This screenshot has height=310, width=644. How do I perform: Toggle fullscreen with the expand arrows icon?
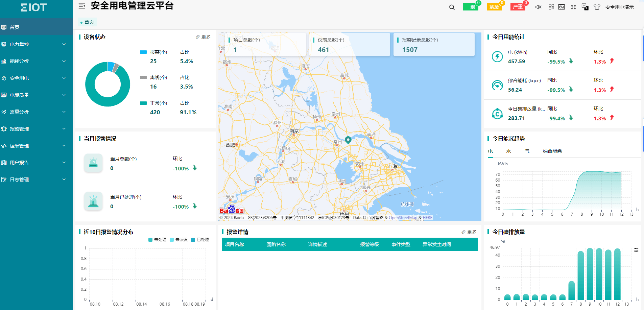coord(573,7)
